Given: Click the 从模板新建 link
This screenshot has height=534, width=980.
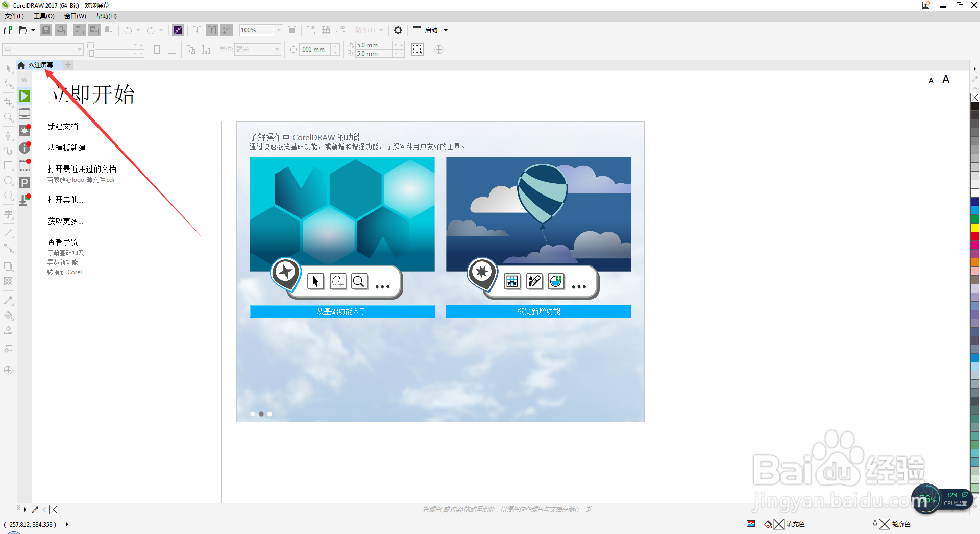Looking at the screenshot, I should 66,148.
